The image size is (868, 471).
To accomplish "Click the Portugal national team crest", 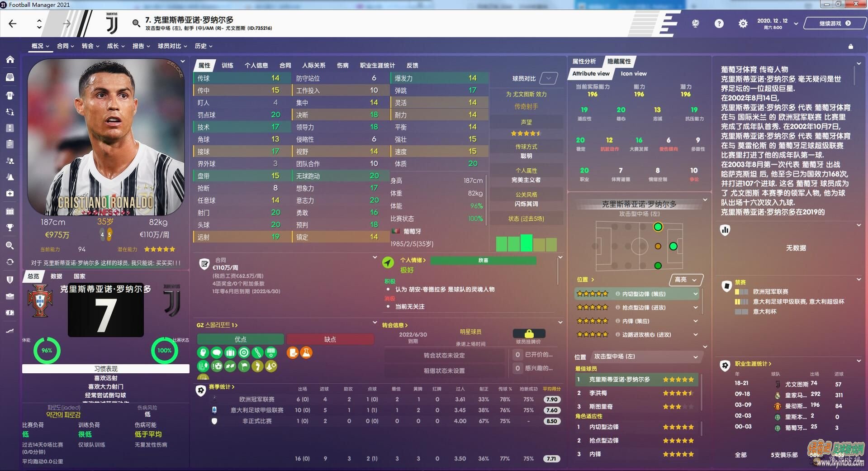I will (x=40, y=301).
